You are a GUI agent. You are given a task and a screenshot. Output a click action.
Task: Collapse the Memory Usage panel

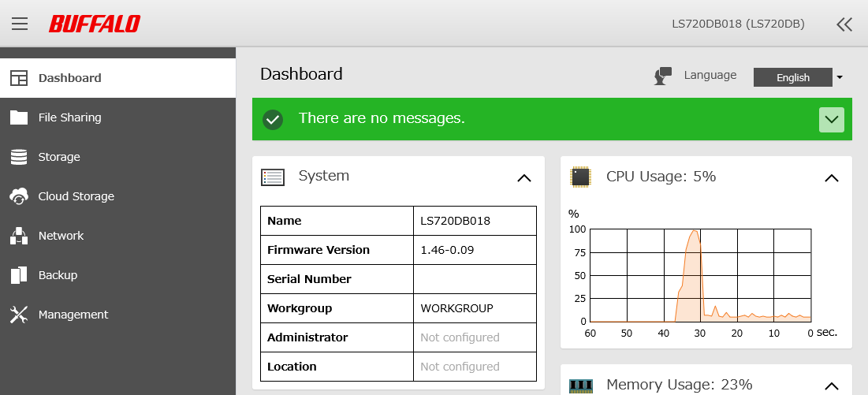click(831, 386)
